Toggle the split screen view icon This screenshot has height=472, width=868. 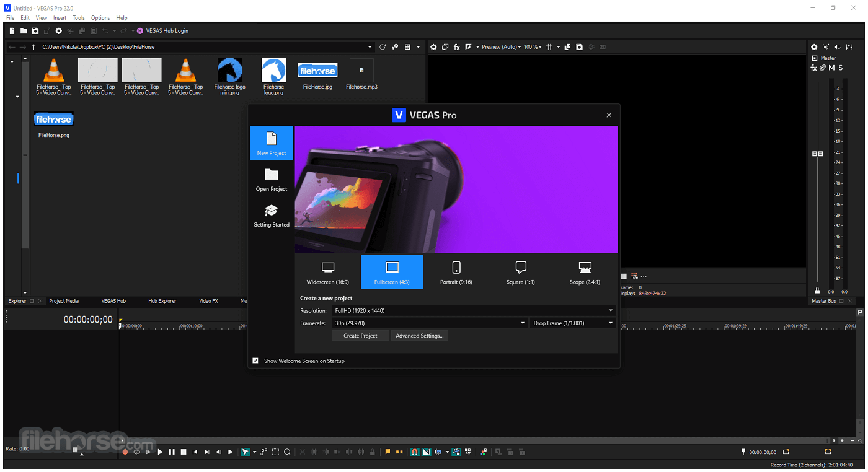click(468, 47)
